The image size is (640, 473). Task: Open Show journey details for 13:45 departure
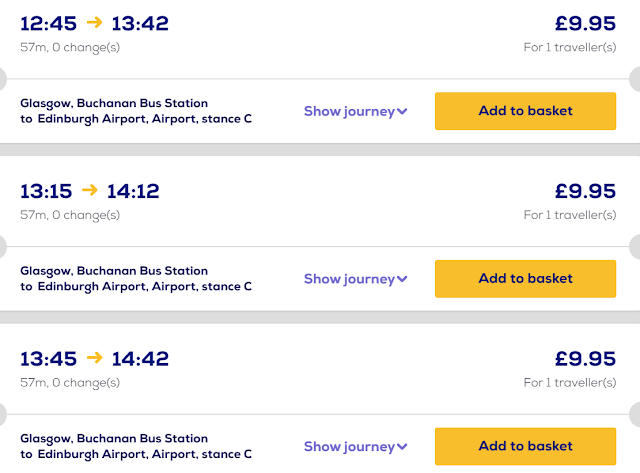[x=355, y=447]
